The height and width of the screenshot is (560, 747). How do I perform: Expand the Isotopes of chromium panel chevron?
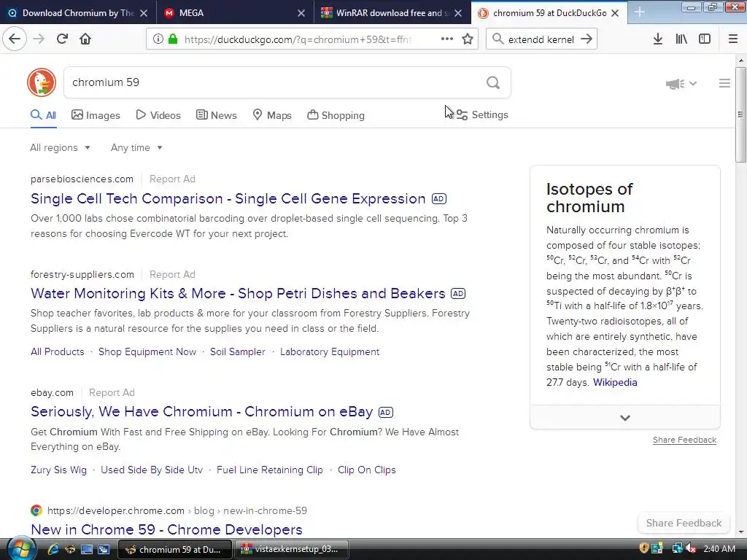tap(625, 418)
